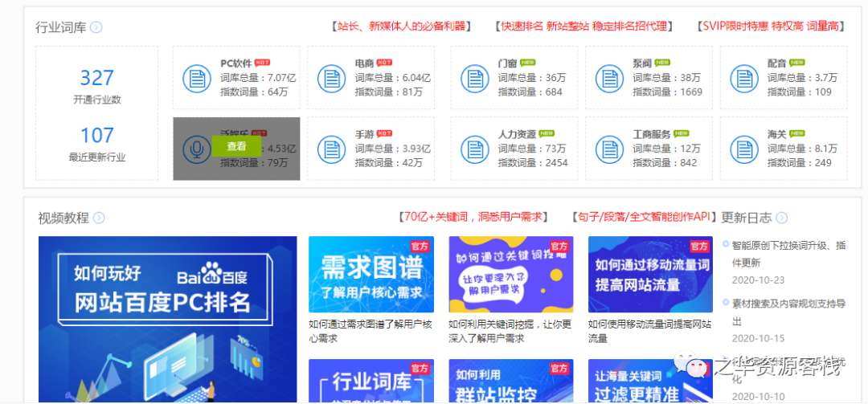
Task: Click the 门窗 document icon
Action: (x=475, y=79)
